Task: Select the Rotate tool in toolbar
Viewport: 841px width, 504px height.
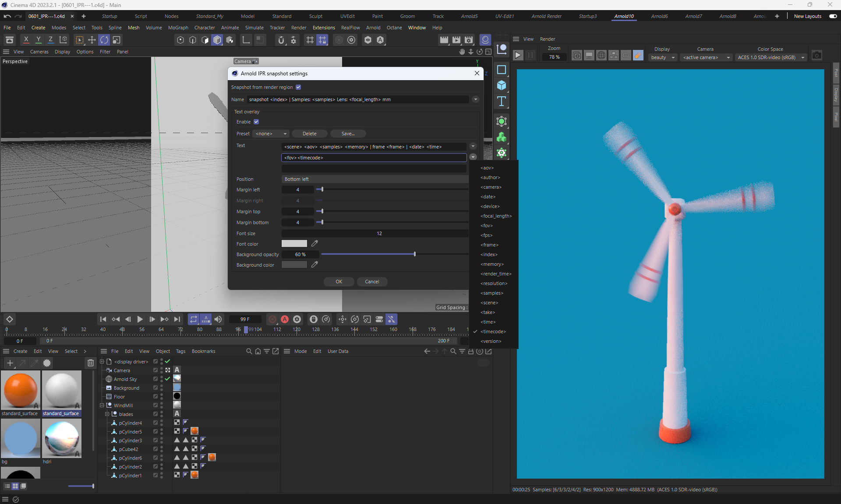Action: 104,40
